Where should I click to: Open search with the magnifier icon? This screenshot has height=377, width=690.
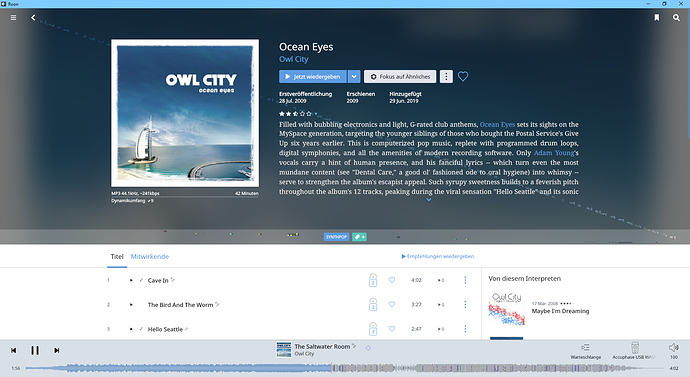point(676,18)
